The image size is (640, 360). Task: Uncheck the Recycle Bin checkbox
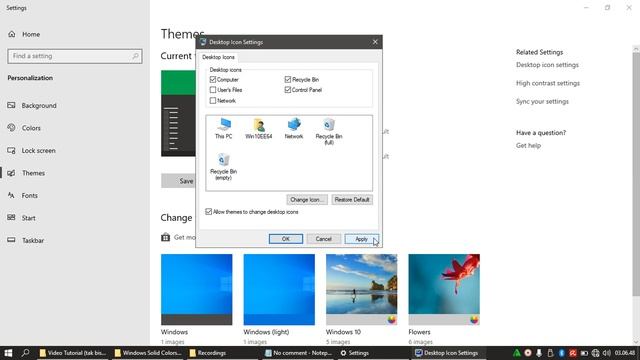click(x=288, y=80)
